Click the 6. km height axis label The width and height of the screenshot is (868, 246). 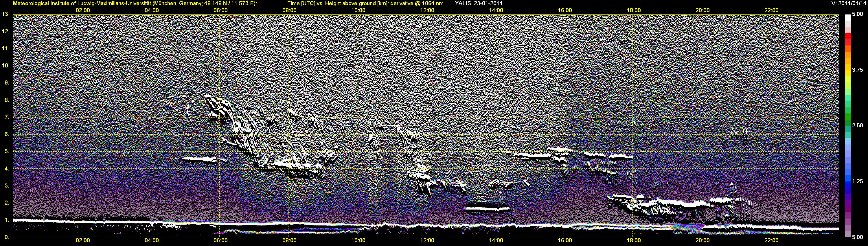(7, 134)
